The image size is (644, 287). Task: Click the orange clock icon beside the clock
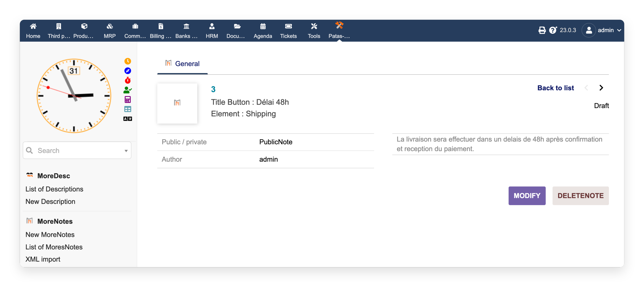127,61
